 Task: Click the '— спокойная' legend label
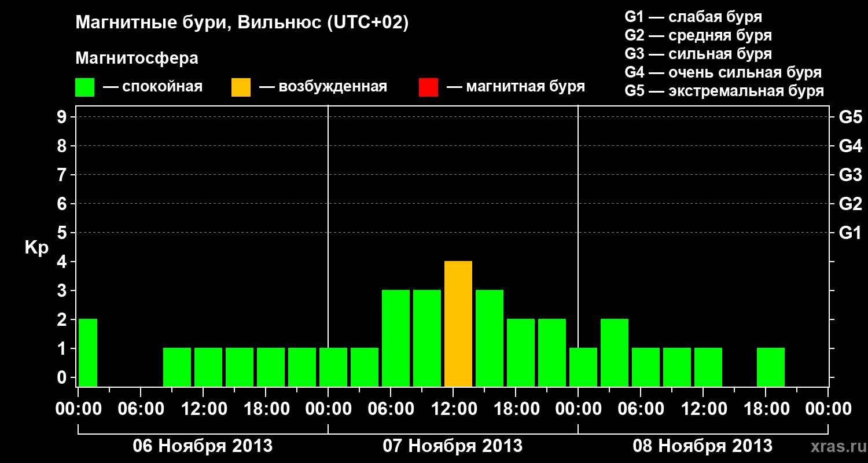tap(153, 87)
